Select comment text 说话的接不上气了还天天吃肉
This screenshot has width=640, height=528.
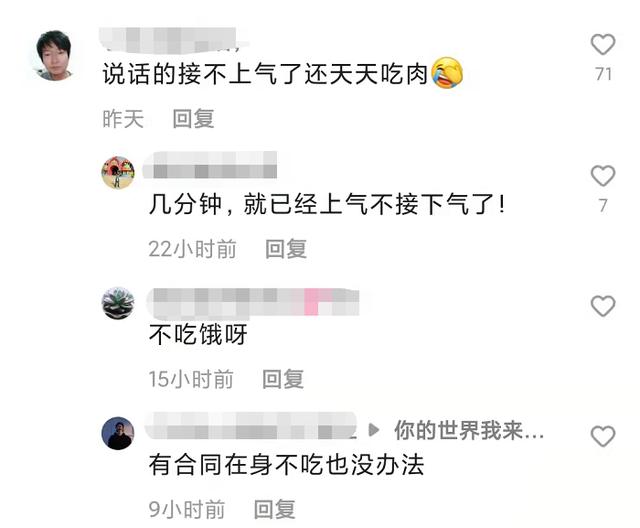[x=265, y=74]
